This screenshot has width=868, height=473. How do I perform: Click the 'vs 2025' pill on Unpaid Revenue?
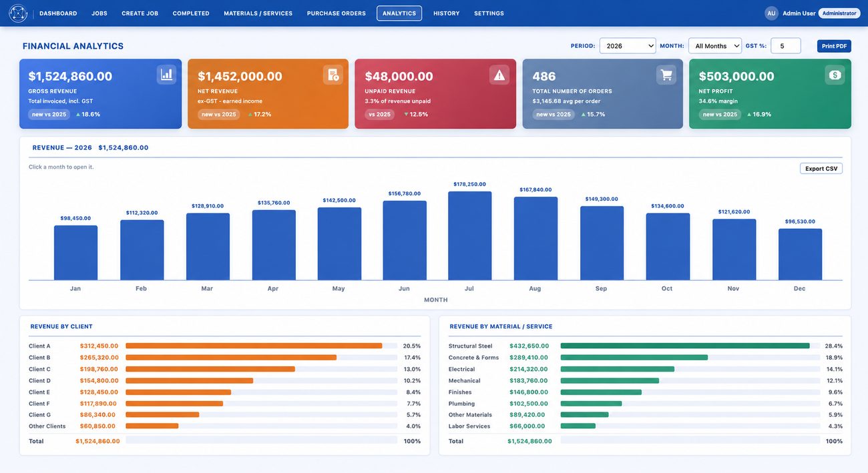click(379, 115)
